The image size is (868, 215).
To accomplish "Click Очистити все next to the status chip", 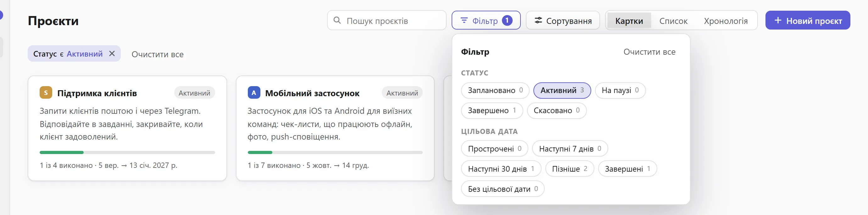I will click(x=157, y=54).
